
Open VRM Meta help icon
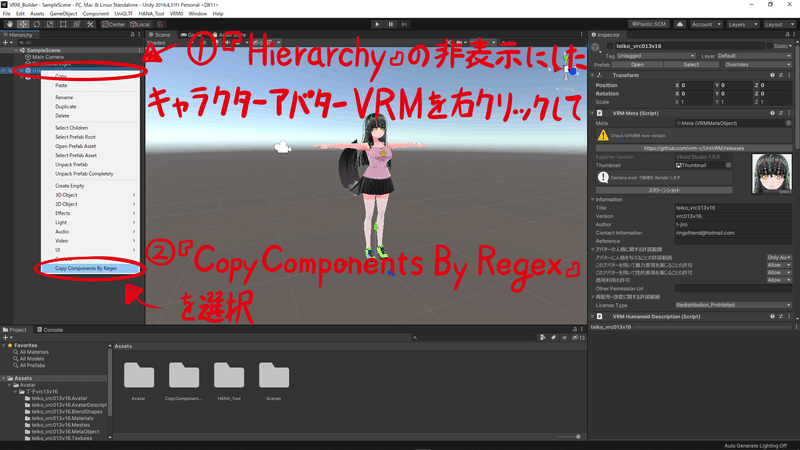tap(772, 113)
